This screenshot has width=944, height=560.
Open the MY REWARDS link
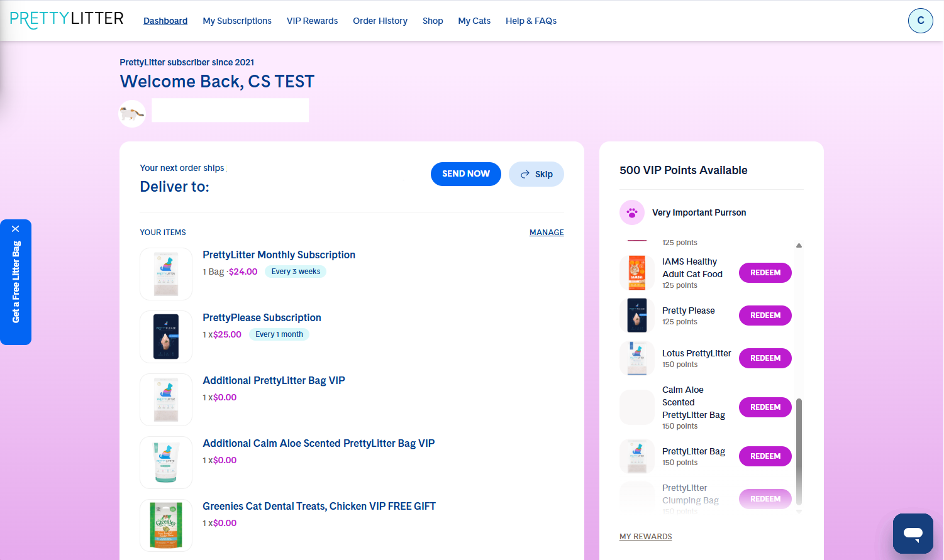click(x=646, y=537)
